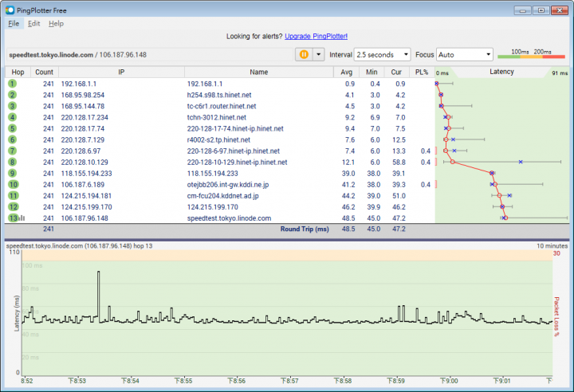Select hop 9 green circle icon
The image size is (574, 392).
[x=12, y=174]
